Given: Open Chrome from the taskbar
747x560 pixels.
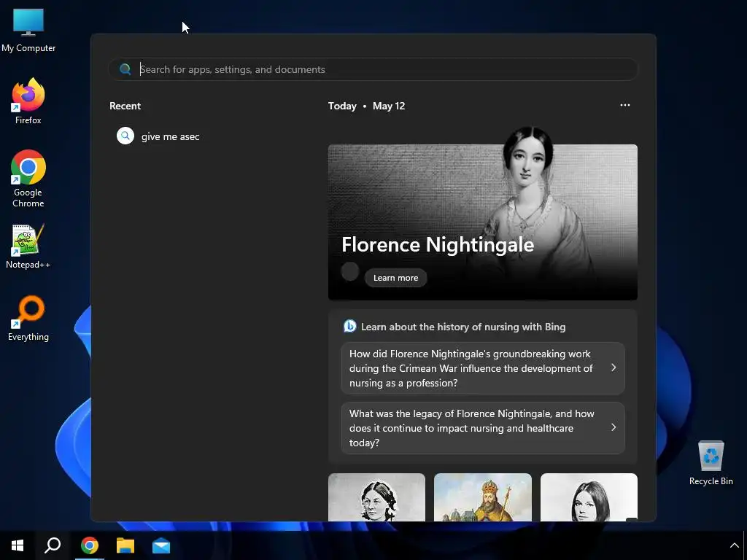Looking at the screenshot, I should (90, 545).
